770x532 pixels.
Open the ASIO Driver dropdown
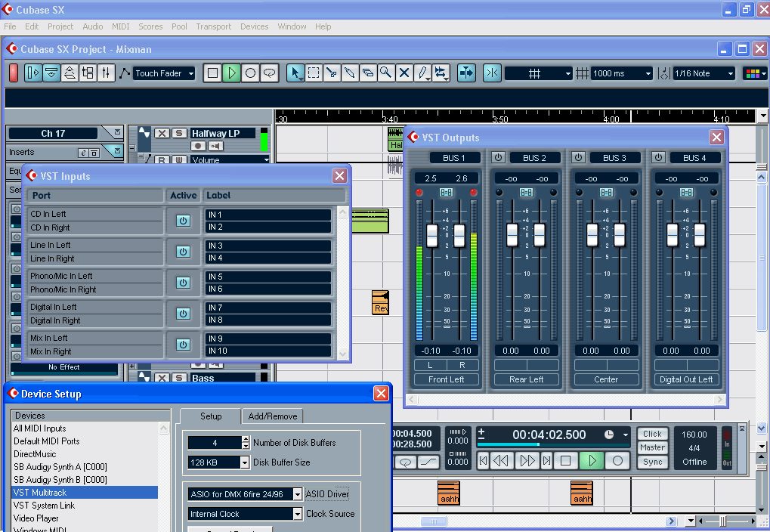297,494
